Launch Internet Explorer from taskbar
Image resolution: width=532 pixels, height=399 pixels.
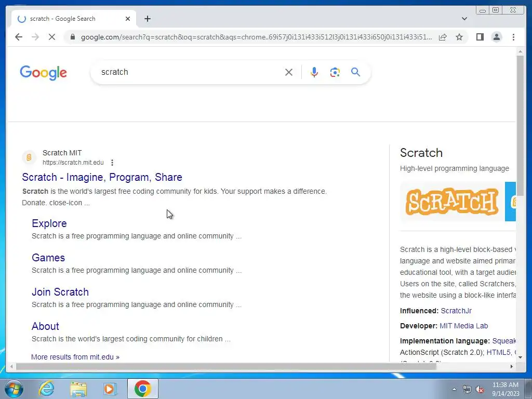pyautogui.click(x=46, y=389)
